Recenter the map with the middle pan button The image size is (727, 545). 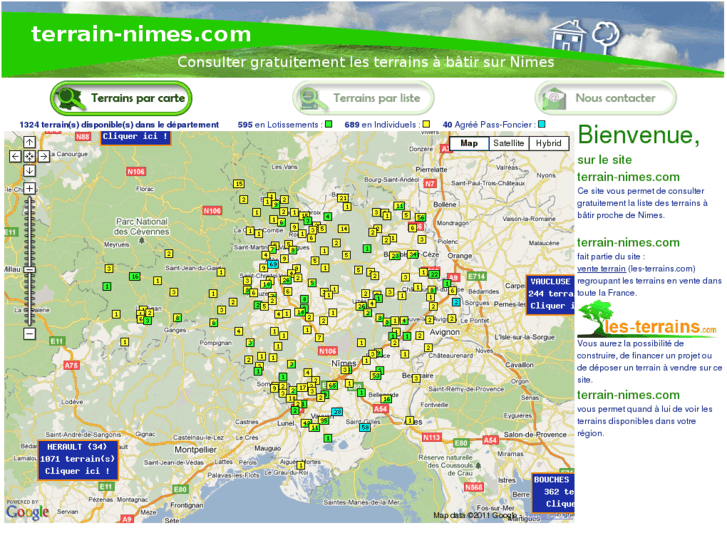(29, 156)
